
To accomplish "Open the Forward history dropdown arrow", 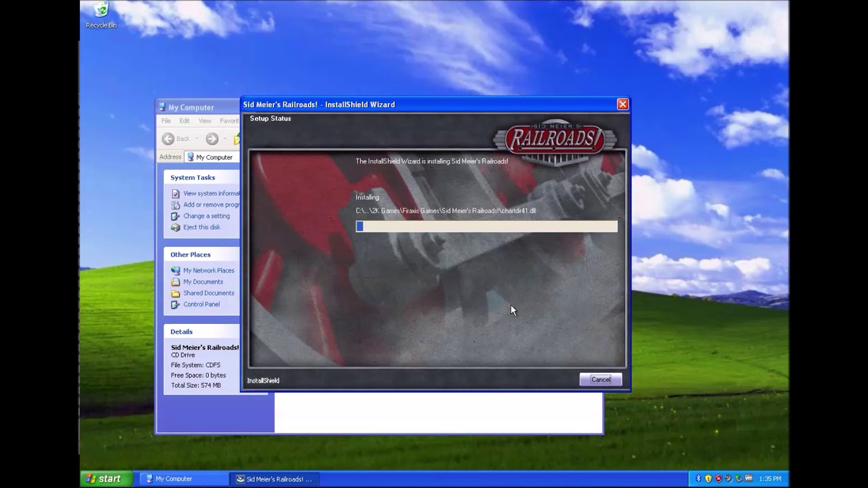I will 225,139.
